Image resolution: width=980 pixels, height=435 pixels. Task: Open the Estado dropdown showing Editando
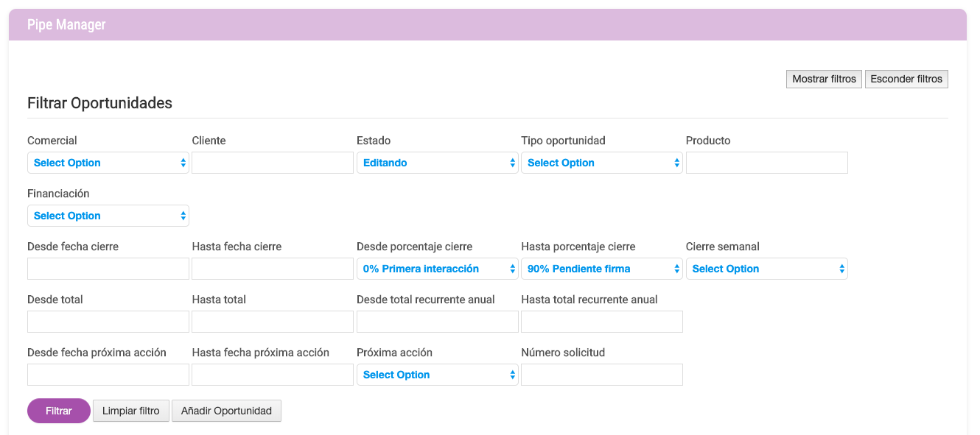click(x=438, y=163)
